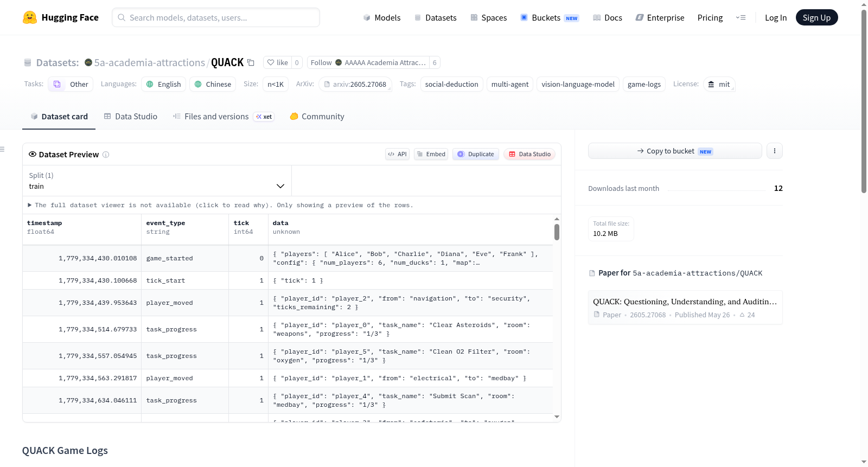Open the followers count 6
The height and width of the screenshot is (467, 868).
coord(435,62)
